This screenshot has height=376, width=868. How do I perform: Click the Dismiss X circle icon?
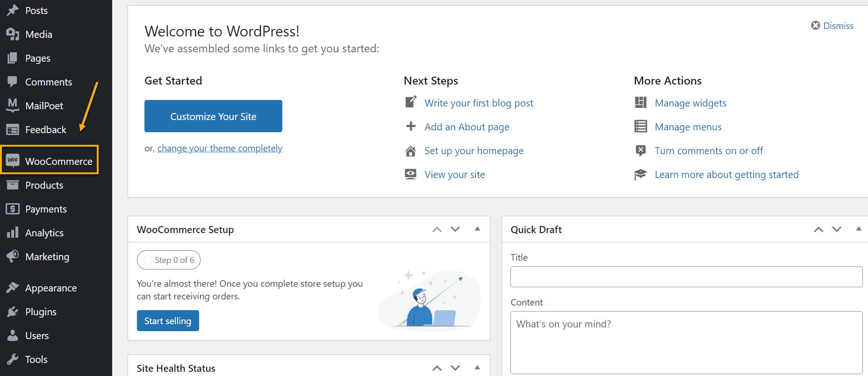tap(816, 25)
